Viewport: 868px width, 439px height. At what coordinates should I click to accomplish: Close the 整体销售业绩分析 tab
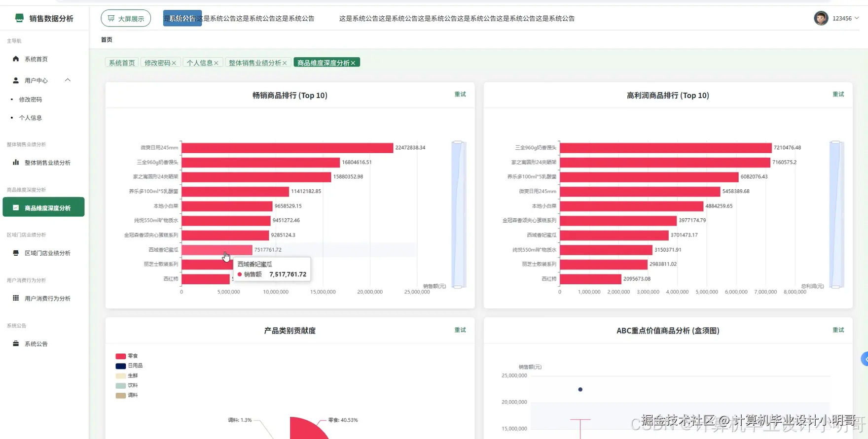click(x=285, y=63)
